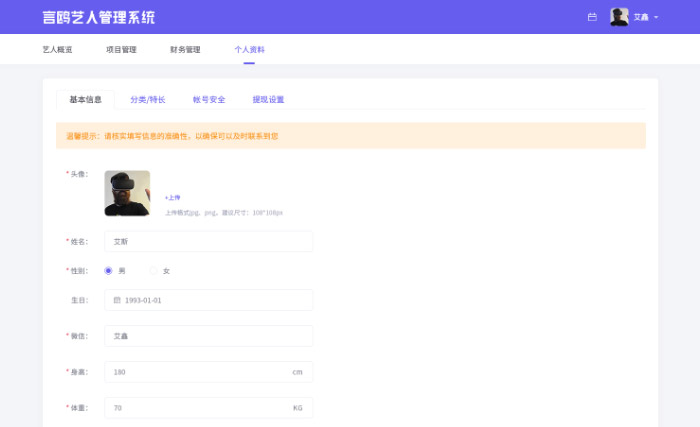Screen dimensions: 700x427
Task: Open the 财务管理 navigation tab
Action: [x=185, y=50]
